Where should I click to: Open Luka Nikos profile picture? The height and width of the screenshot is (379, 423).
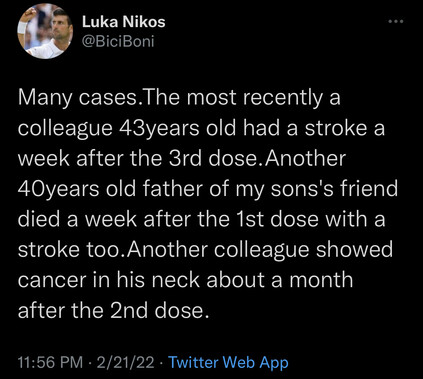(45, 31)
